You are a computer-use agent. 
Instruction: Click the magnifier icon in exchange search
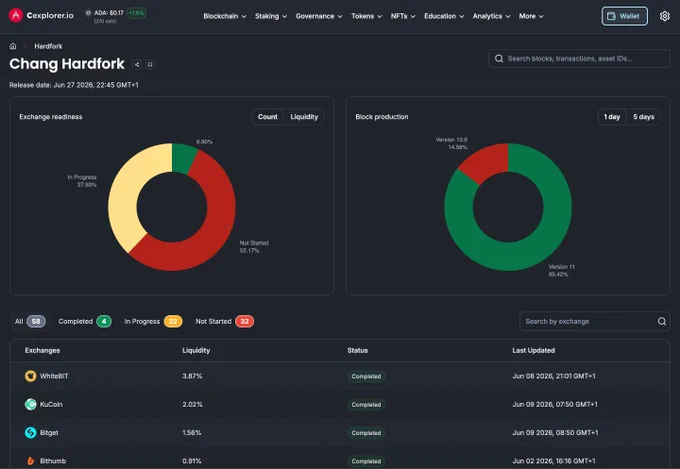point(661,321)
